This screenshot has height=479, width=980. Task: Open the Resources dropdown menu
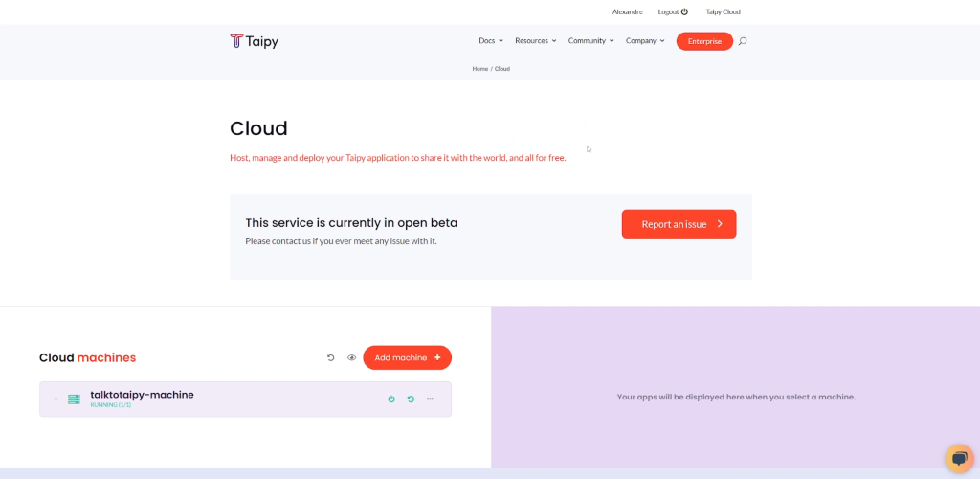point(536,40)
